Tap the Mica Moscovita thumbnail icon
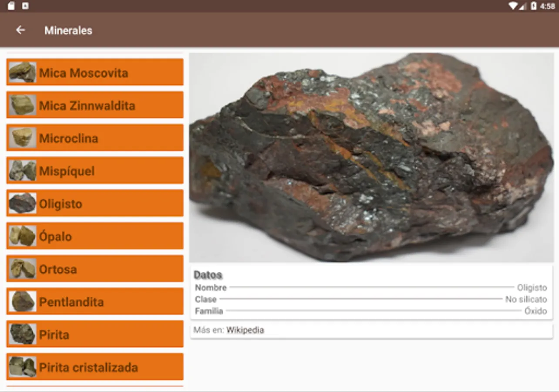The height and width of the screenshot is (392, 559). [23, 72]
